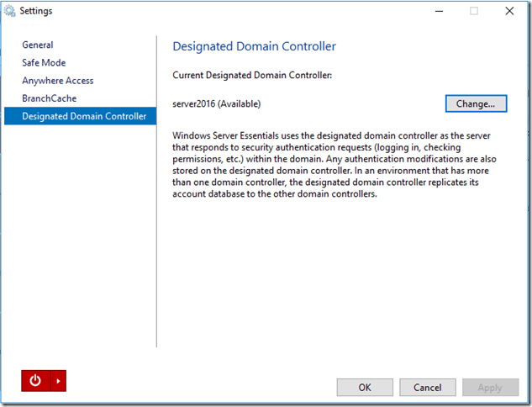Image resolution: width=532 pixels, height=407 pixels.
Task: Select Designated Domain Controller in sidebar
Action: [x=81, y=116]
